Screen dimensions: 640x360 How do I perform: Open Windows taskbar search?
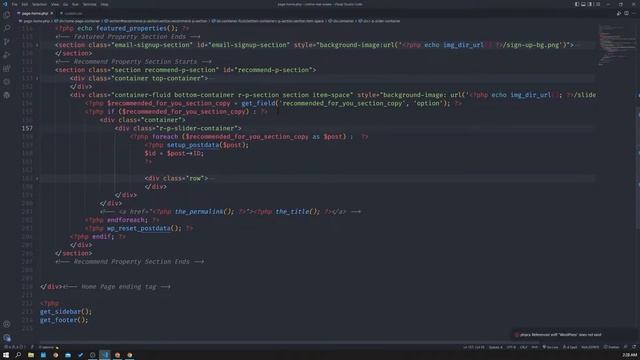18,355
